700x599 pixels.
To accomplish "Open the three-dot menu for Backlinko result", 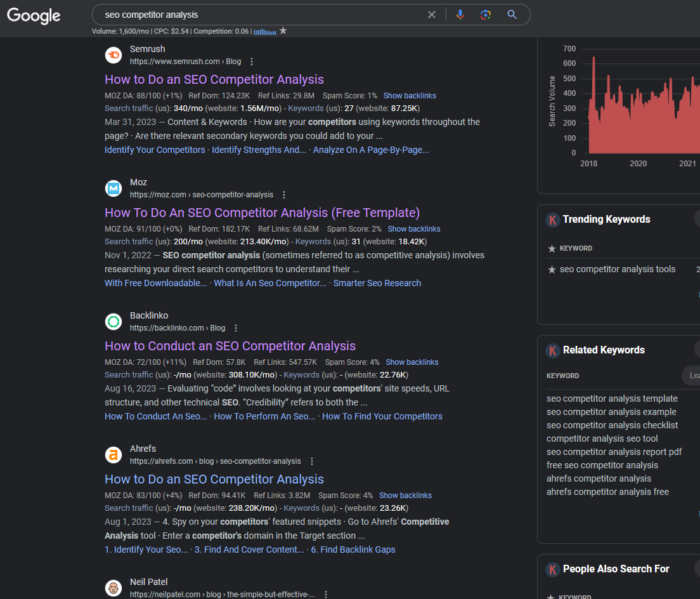I will point(236,328).
